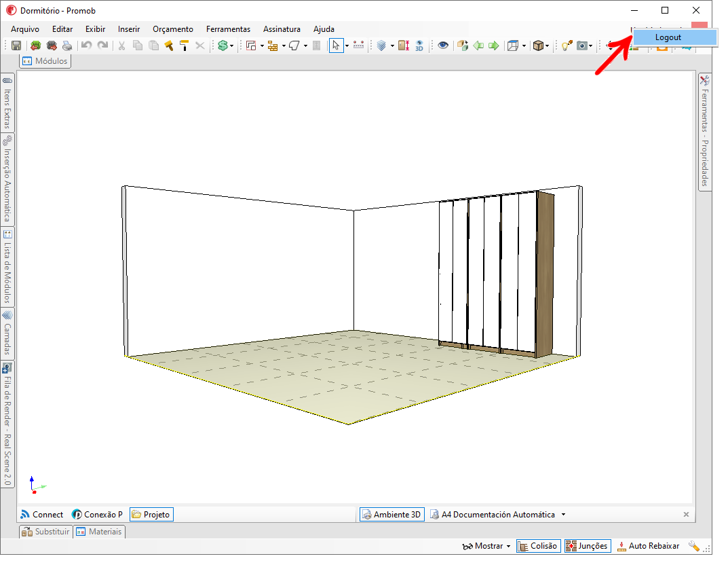Open the Fila de Render side panel

click(x=7, y=424)
